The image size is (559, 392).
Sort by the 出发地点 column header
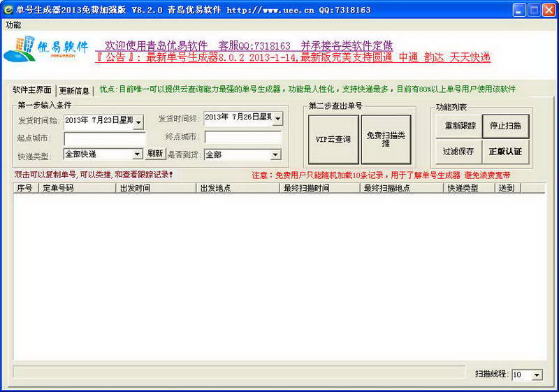[238, 188]
